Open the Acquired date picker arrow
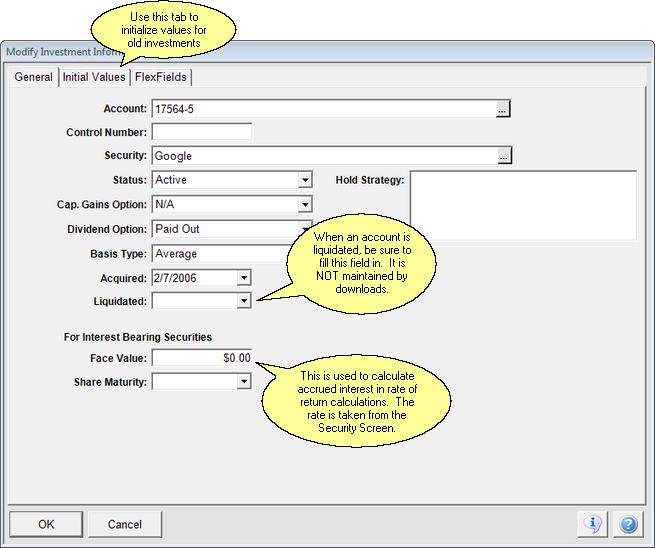 click(243, 278)
